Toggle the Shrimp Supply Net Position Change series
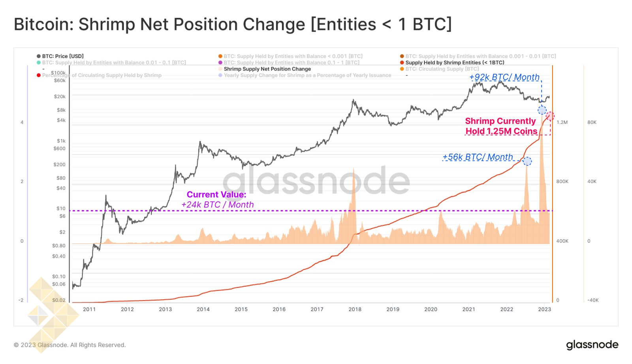Viewport: 632px width, 364px height. [x=267, y=69]
